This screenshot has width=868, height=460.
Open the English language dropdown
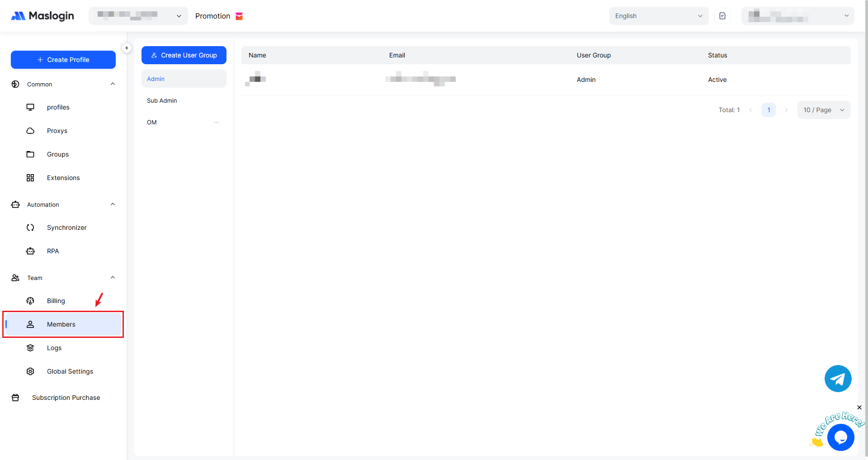tap(658, 16)
